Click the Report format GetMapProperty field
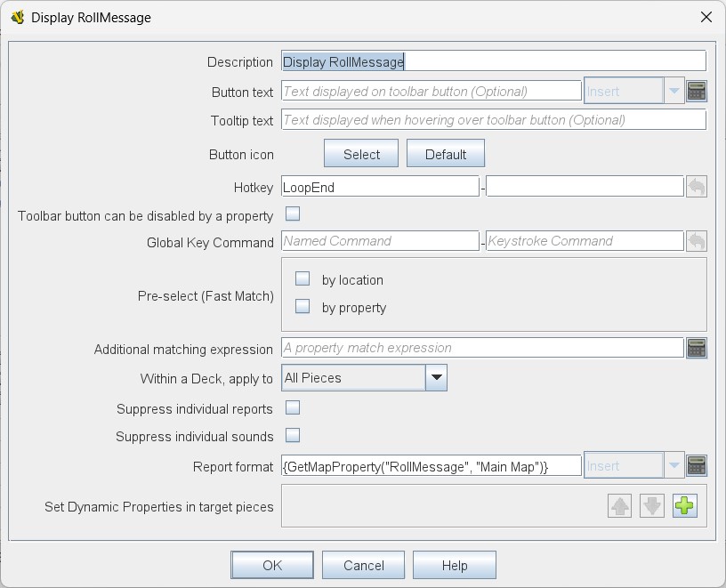The height and width of the screenshot is (588, 726). pyautogui.click(x=431, y=466)
